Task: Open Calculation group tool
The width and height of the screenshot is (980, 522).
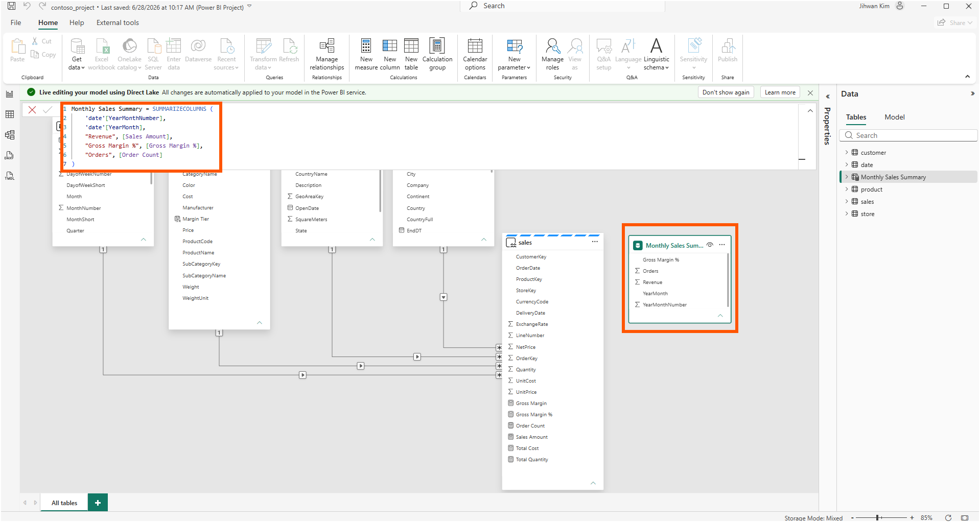Action: [x=437, y=54]
